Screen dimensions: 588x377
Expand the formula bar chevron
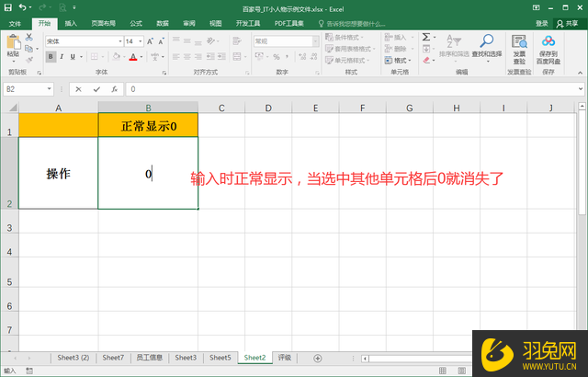[x=581, y=89]
